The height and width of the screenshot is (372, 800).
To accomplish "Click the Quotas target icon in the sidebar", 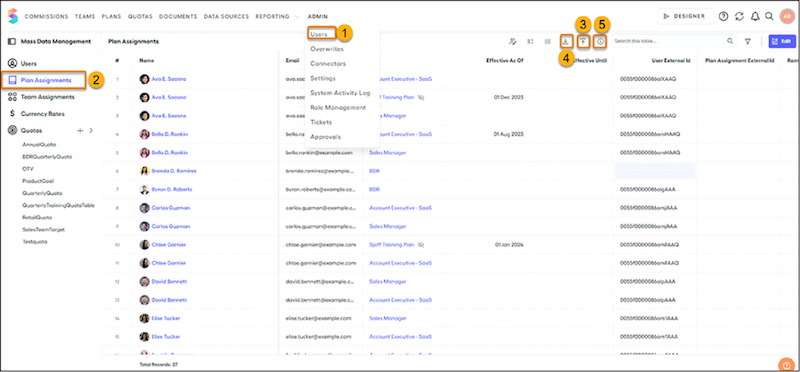I will point(13,131).
